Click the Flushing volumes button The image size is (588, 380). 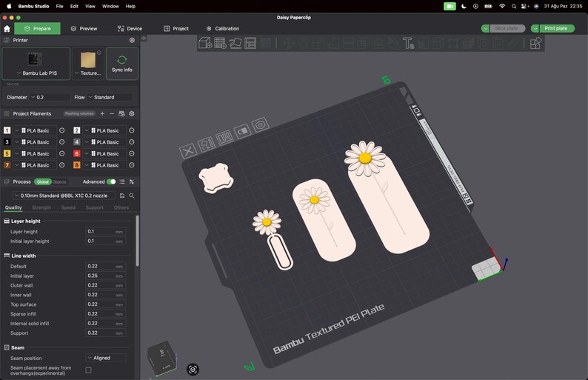(x=79, y=113)
